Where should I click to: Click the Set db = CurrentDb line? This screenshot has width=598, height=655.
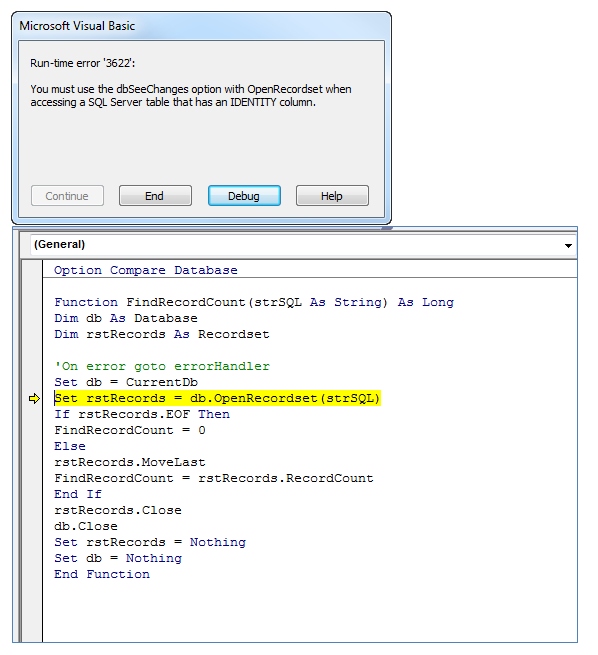[x=126, y=382]
